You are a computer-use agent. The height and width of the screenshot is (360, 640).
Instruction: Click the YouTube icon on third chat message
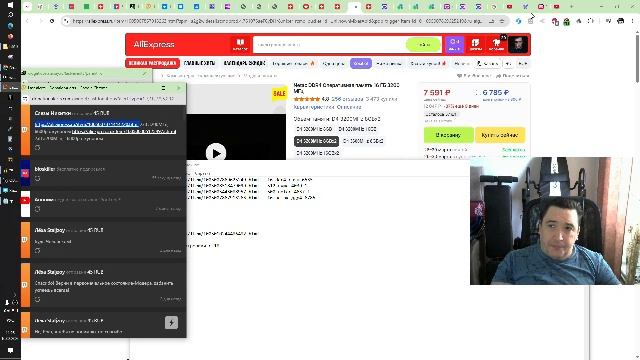click(25, 200)
